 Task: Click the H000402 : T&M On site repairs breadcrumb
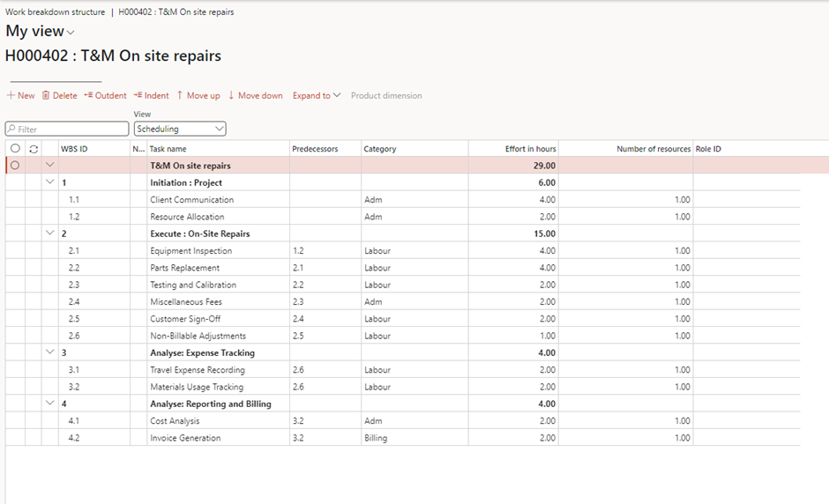click(176, 11)
